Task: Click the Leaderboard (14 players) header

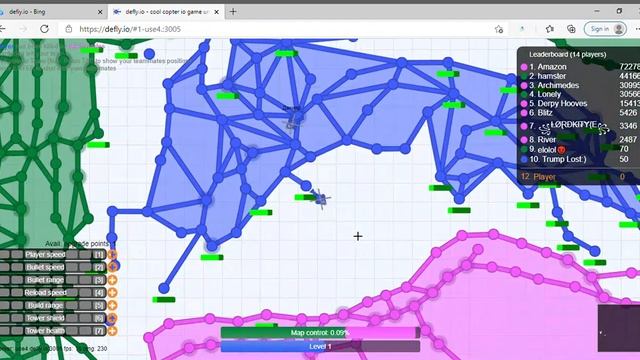Action: (567, 54)
